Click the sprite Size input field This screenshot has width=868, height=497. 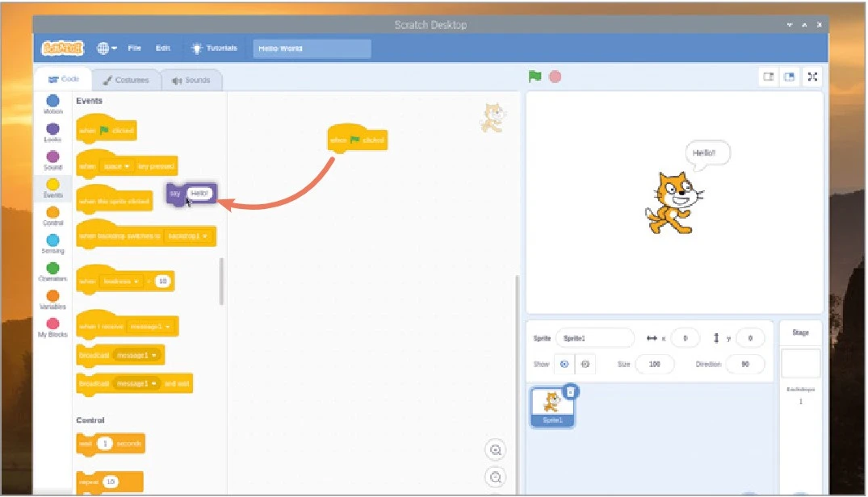(x=654, y=364)
